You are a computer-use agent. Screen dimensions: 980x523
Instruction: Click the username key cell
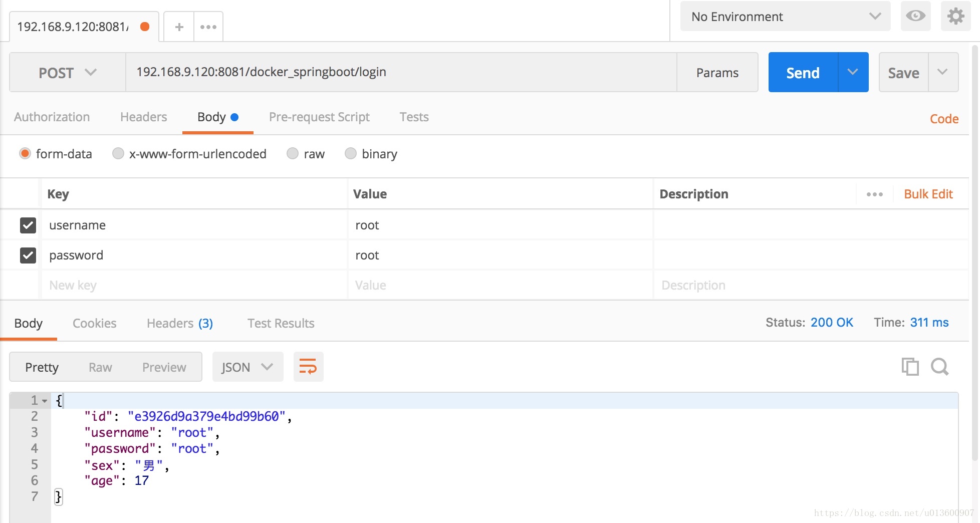[194, 225]
